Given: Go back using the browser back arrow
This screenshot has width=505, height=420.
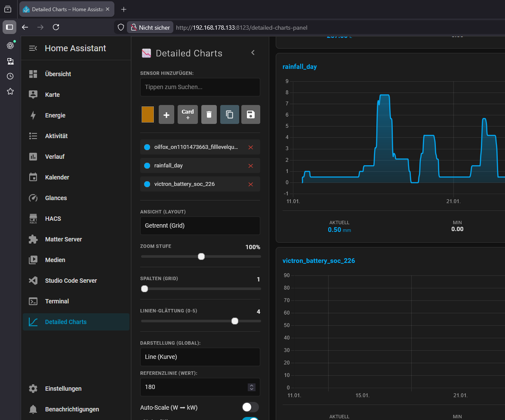Looking at the screenshot, I should click(x=25, y=27).
